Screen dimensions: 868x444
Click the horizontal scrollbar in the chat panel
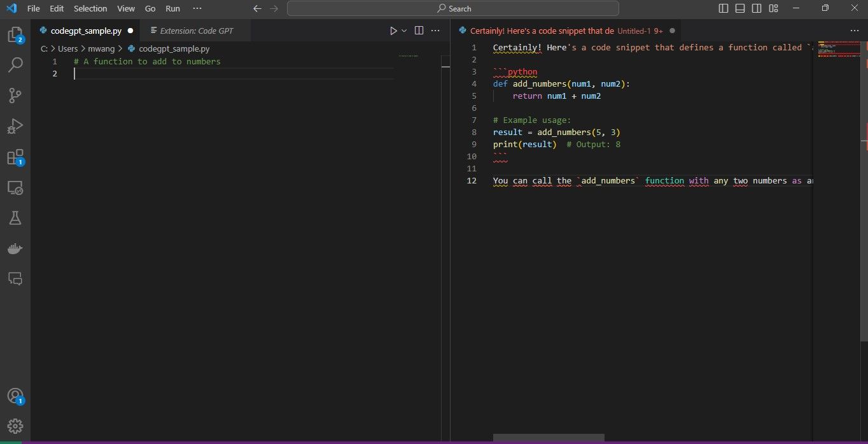(x=548, y=438)
